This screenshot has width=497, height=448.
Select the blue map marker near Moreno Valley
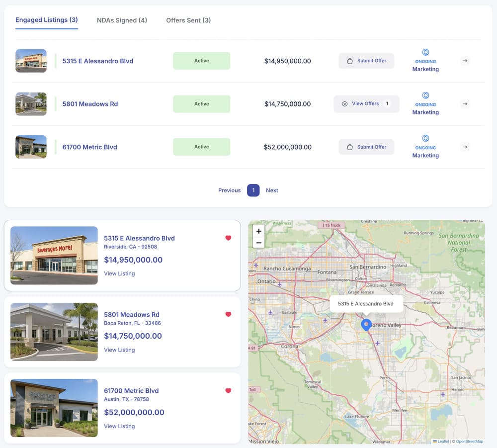pyautogui.click(x=366, y=325)
